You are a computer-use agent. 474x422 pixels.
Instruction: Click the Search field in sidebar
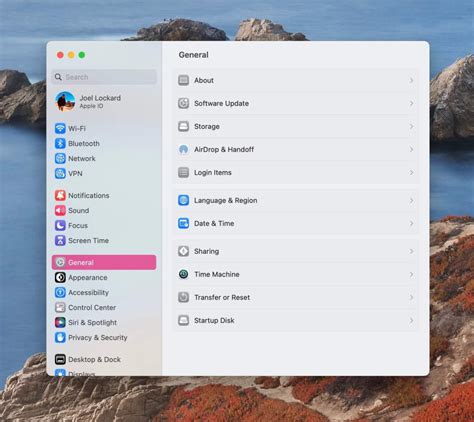pos(104,77)
